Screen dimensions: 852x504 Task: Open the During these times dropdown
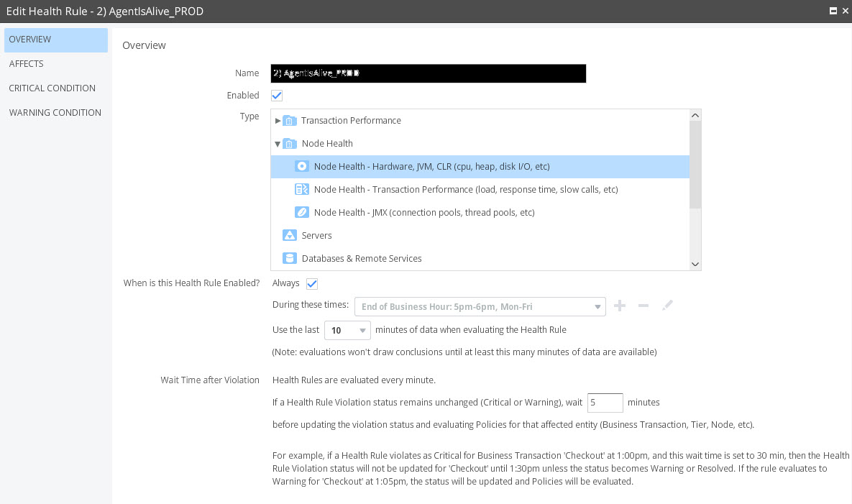480,307
